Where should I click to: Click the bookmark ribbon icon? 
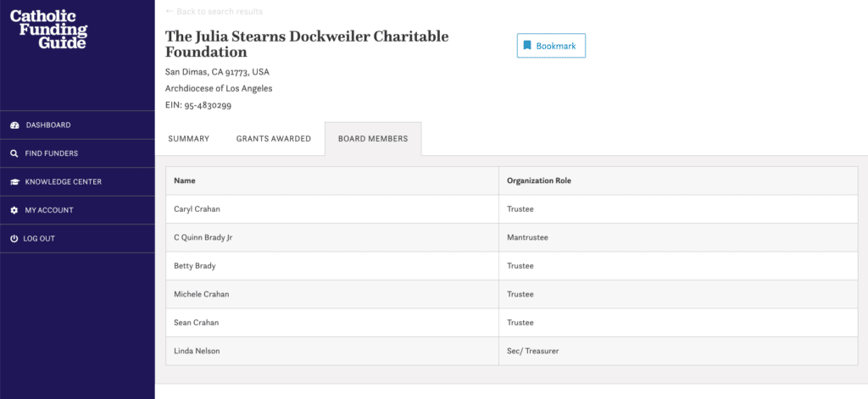coord(527,46)
